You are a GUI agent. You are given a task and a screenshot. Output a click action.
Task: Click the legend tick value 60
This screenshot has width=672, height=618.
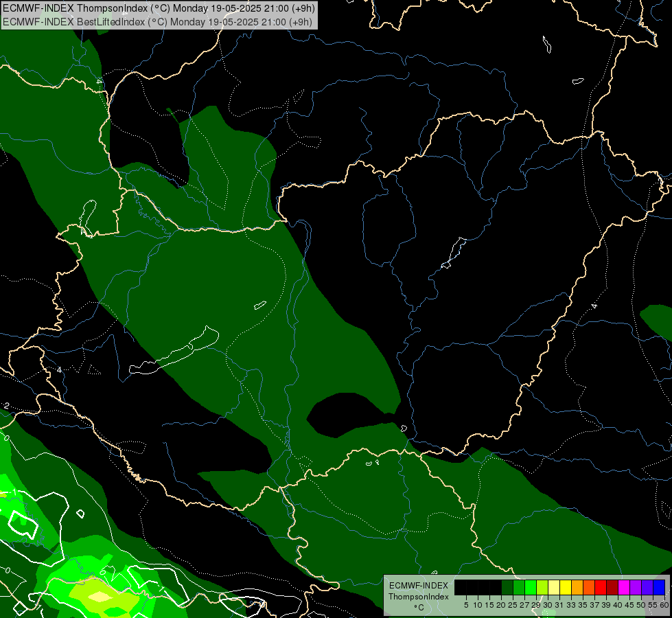664,605
